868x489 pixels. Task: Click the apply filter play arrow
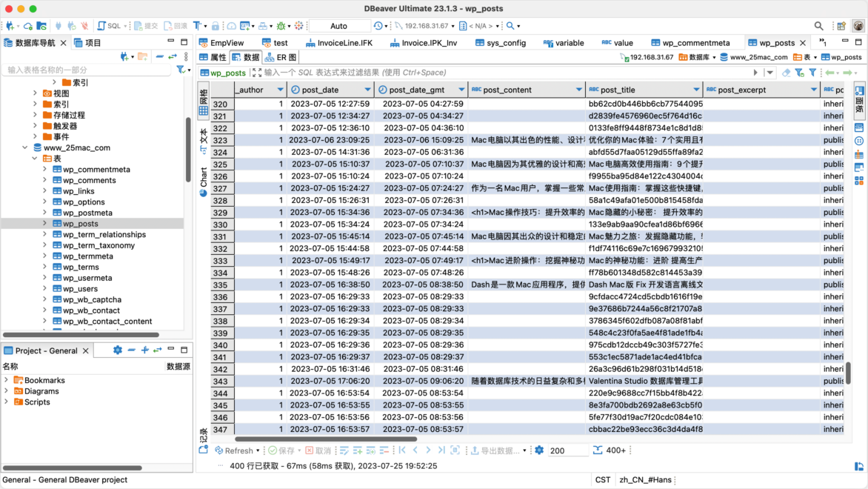755,73
